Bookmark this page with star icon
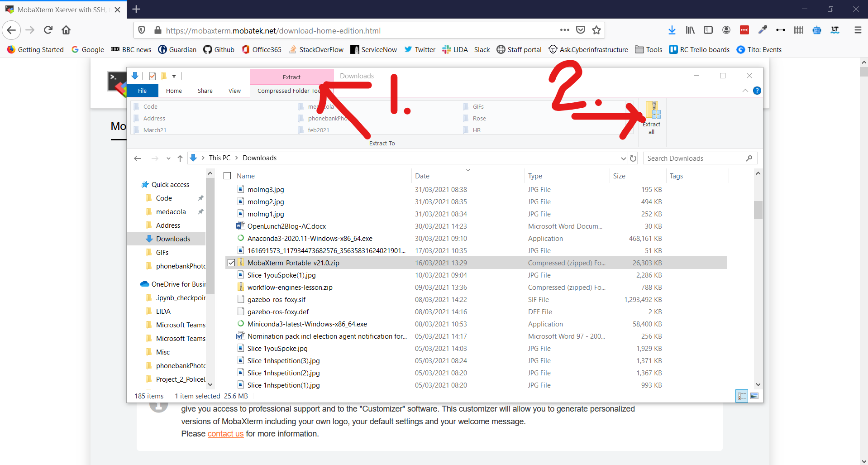This screenshot has height=465, width=868. coord(596,30)
